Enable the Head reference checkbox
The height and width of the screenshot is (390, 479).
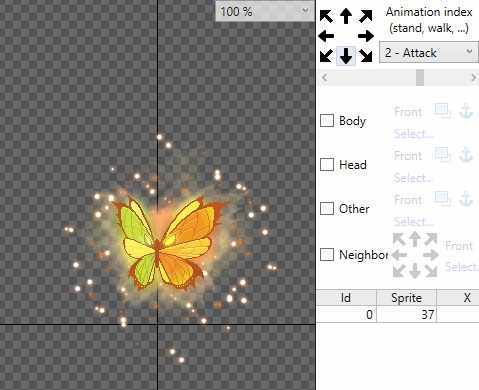coord(327,164)
